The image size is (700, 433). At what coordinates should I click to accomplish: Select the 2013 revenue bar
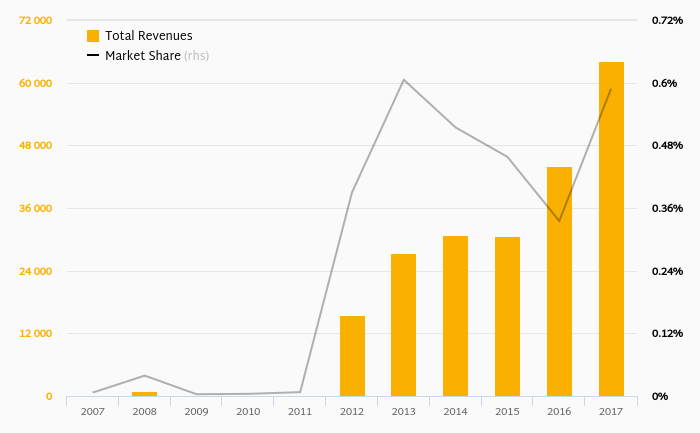[x=403, y=325]
